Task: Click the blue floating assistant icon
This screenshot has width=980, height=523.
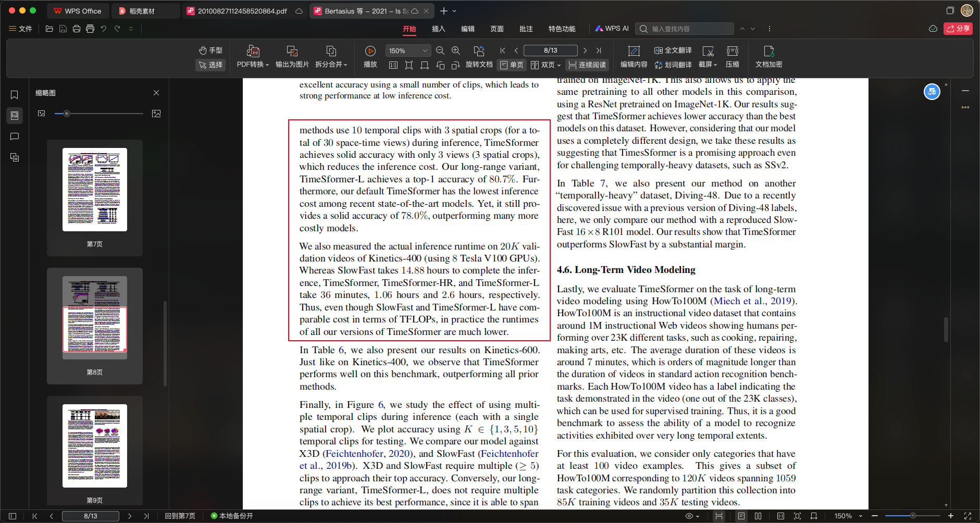Action: 932,92
